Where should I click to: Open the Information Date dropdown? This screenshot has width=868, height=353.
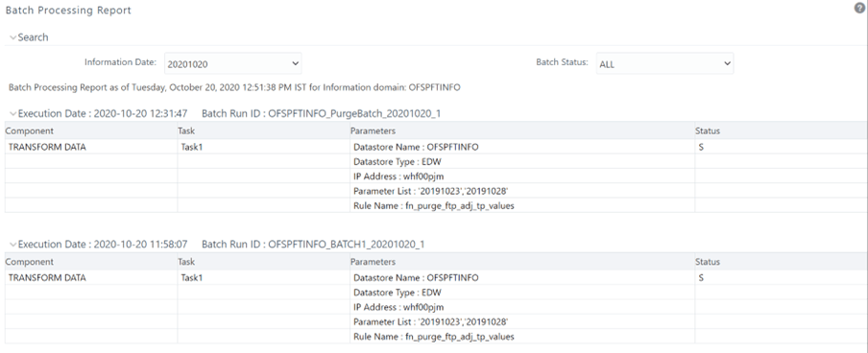tap(233, 63)
